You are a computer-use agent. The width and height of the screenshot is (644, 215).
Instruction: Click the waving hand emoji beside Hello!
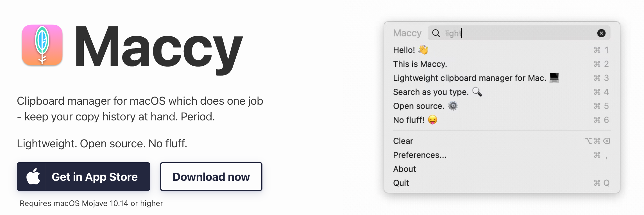423,50
